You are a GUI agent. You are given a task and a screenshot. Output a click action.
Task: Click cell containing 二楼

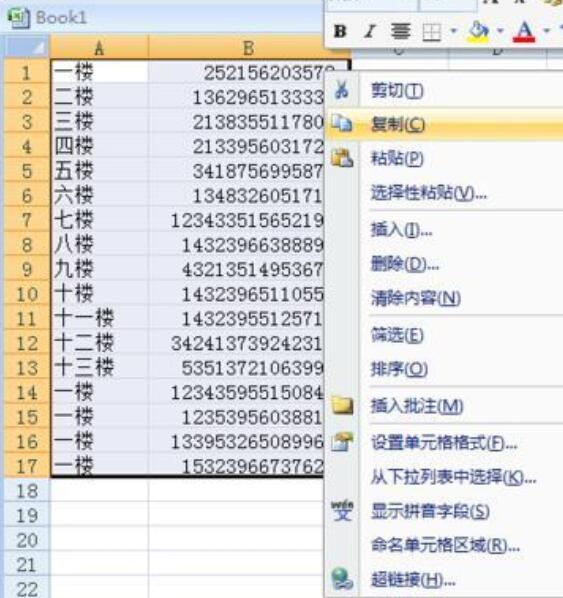[x=99, y=97]
